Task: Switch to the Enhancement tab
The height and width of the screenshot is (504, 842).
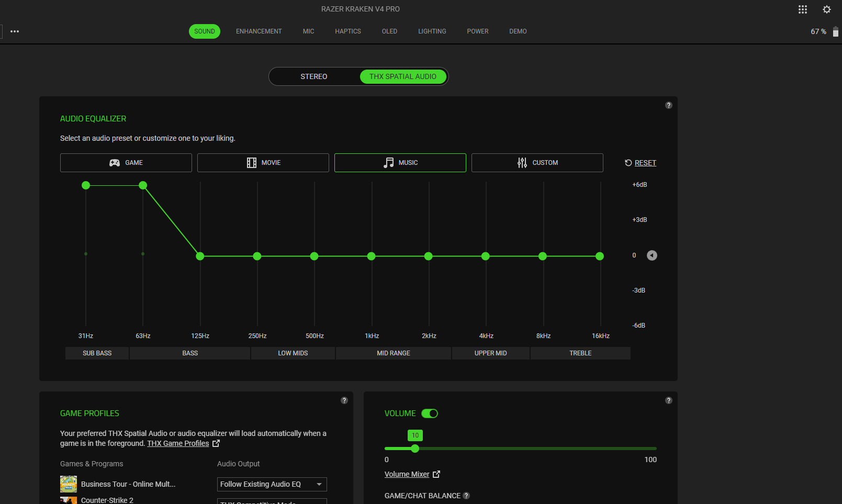Action: [259, 31]
